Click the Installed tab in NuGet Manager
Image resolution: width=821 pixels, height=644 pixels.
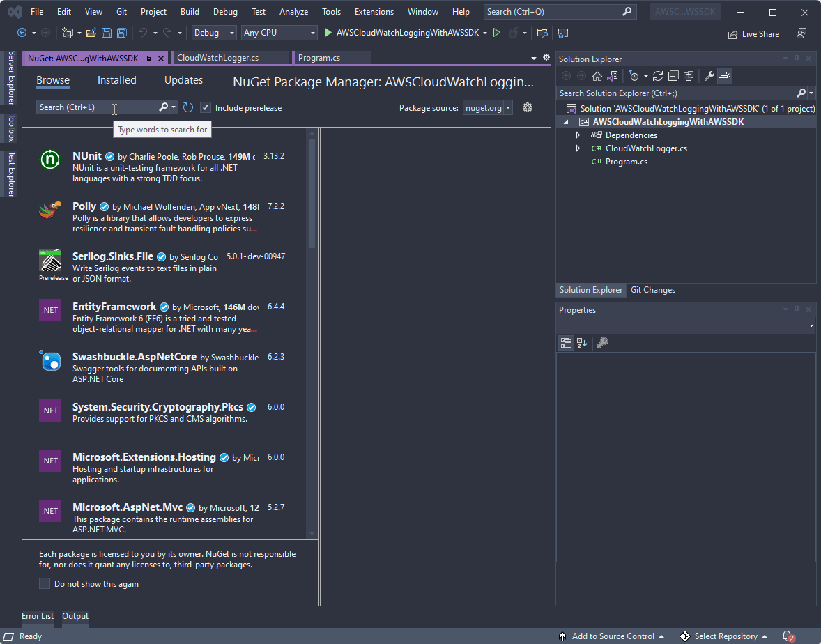click(116, 80)
